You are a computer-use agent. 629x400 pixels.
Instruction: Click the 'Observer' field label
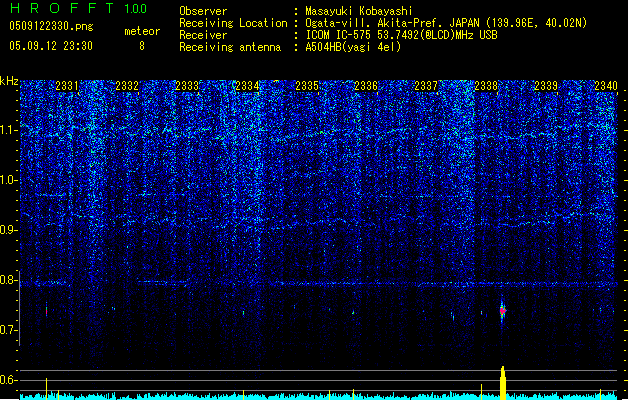[203, 11]
